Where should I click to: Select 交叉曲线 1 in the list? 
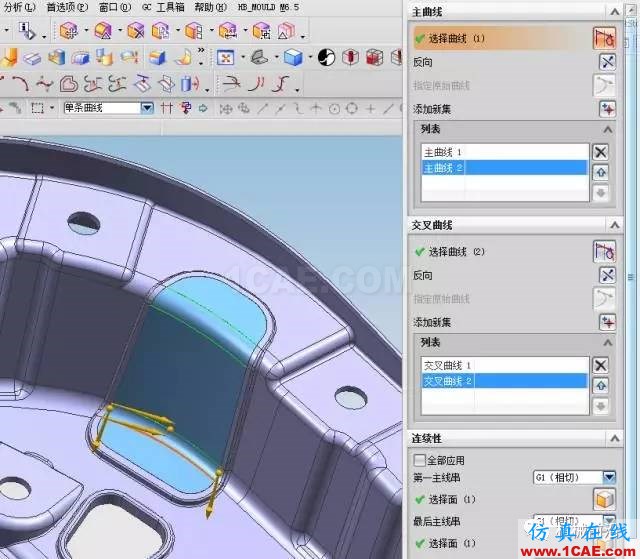pyautogui.click(x=505, y=365)
